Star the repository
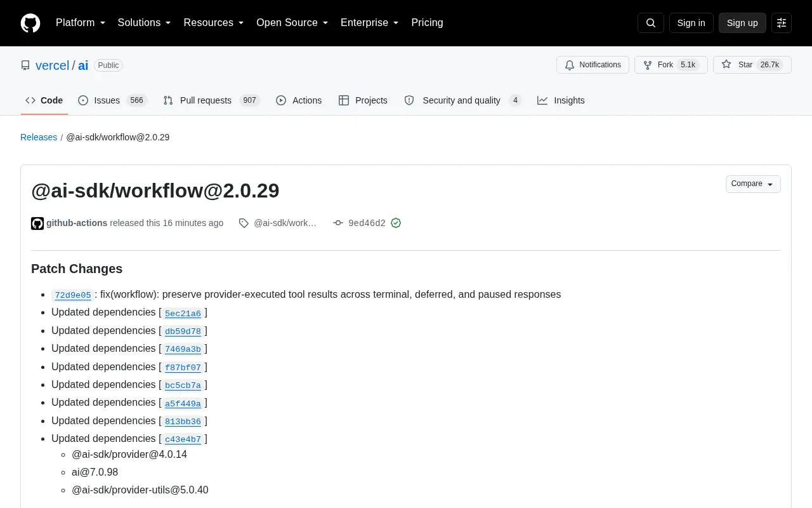This screenshot has width=812, height=508. click(752, 65)
